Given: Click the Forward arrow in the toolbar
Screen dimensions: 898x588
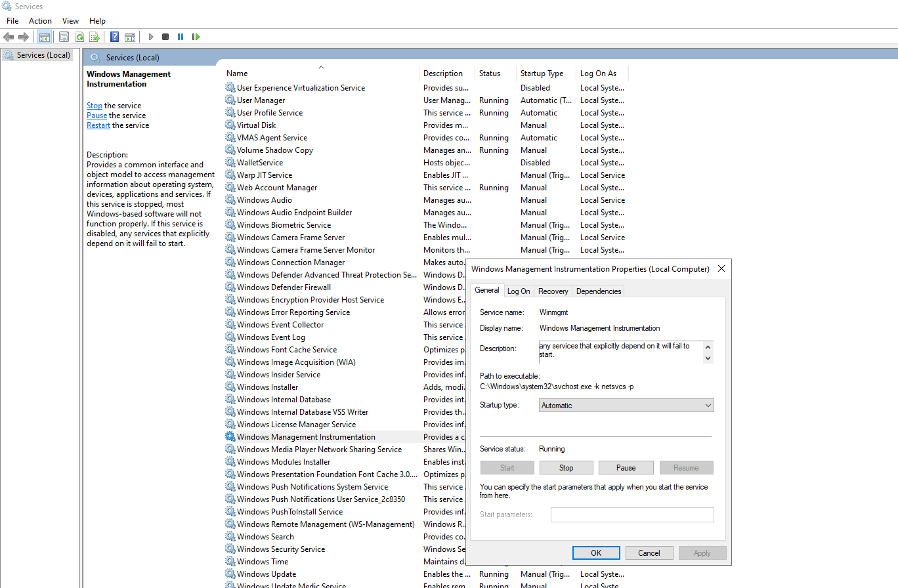Looking at the screenshot, I should (x=24, y=37).
